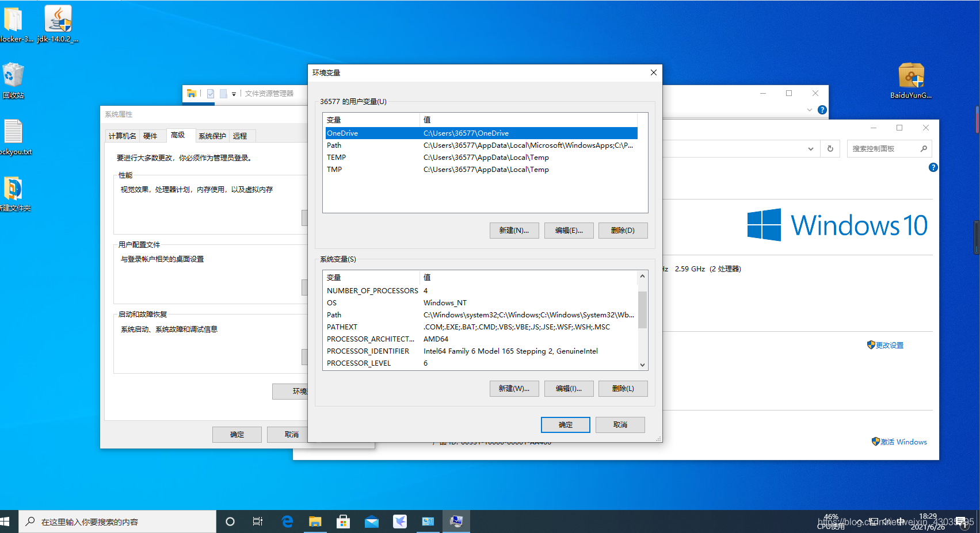This screenshot has height=533, width=980.
Task: Open Cortana circle icon on taskbar
Action: (x=230, y=522)
